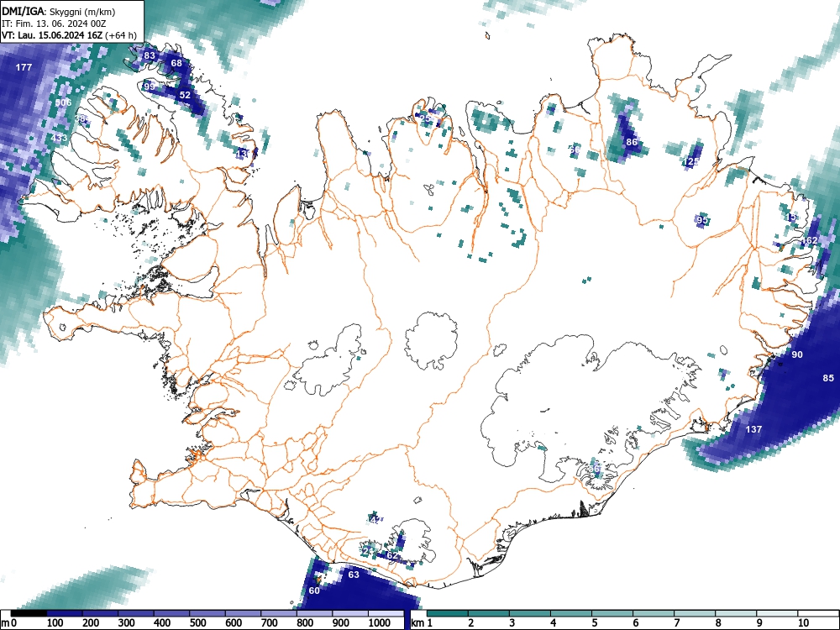The image size is (840, 630).
Task: Click the visibility value 85 offshore
Action: [x=828, y=378]
